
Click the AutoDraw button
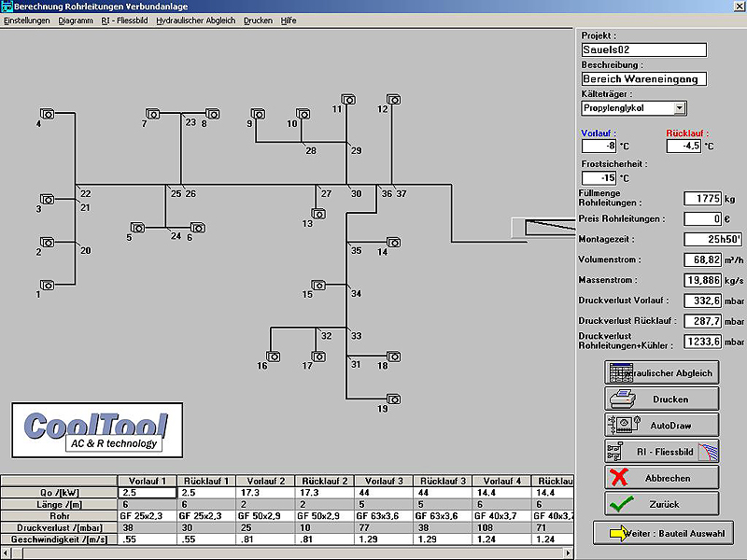662,425
